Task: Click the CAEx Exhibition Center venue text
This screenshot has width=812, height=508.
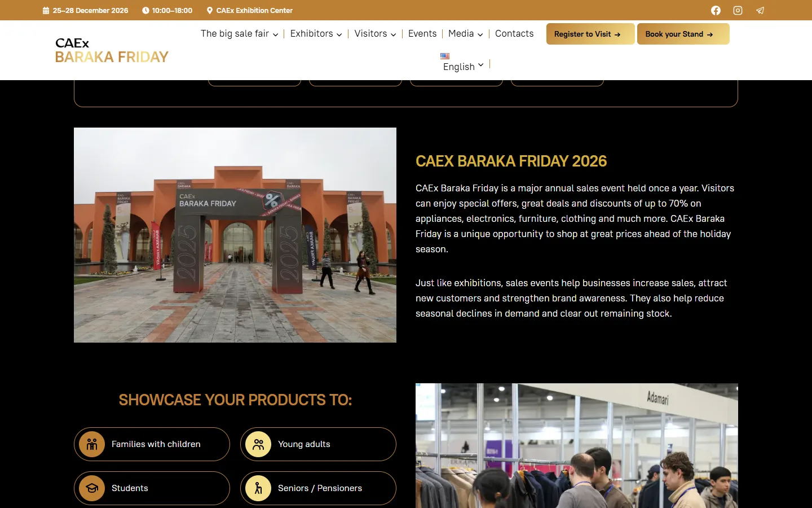Action: (254, 10)
